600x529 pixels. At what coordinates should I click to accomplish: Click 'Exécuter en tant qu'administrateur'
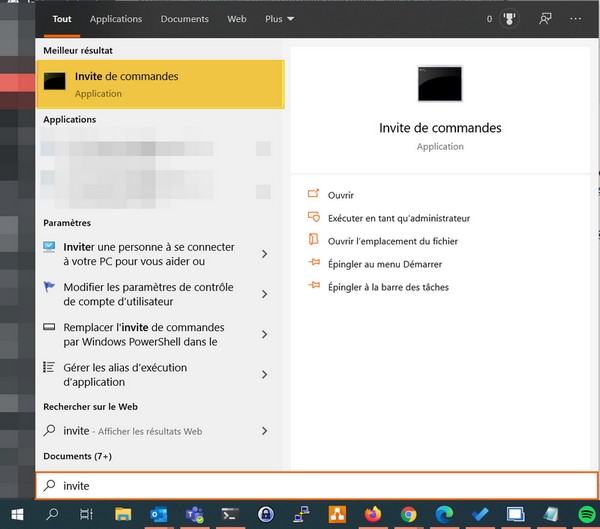(398, 218)
